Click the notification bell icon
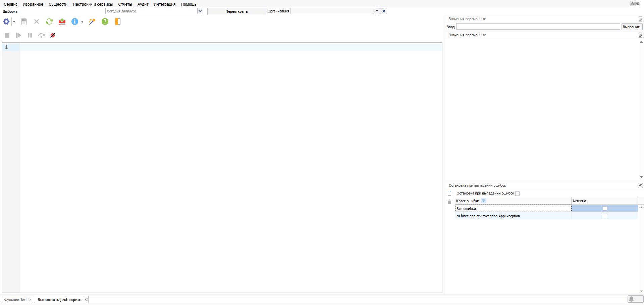 [x=631, y=299]
